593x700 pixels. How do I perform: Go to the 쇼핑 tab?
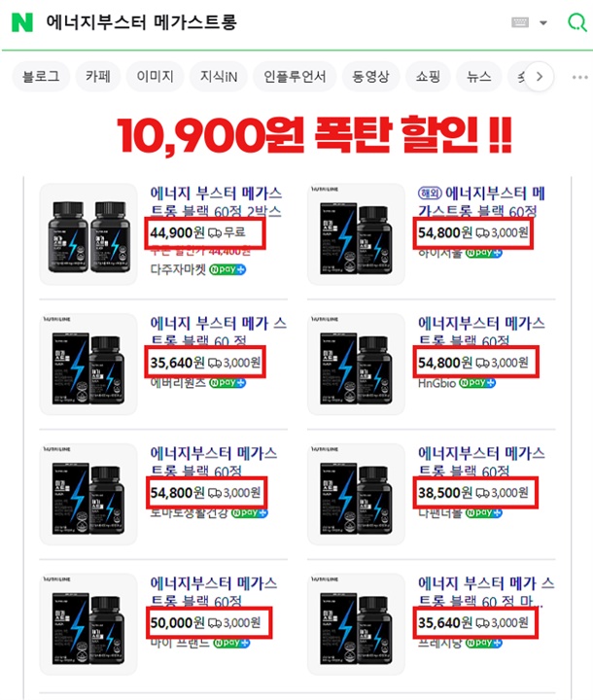428,77
